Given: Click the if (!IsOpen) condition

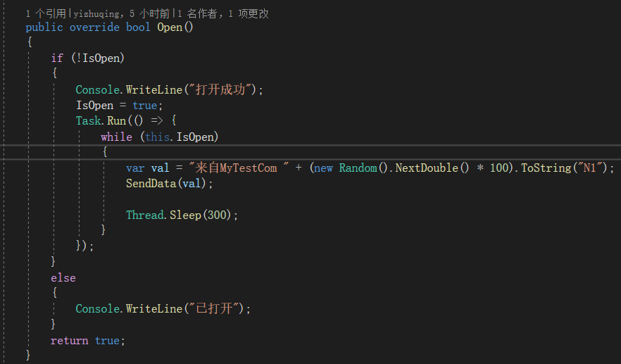Looking at the screenshot, I should (x=87, y=58).
